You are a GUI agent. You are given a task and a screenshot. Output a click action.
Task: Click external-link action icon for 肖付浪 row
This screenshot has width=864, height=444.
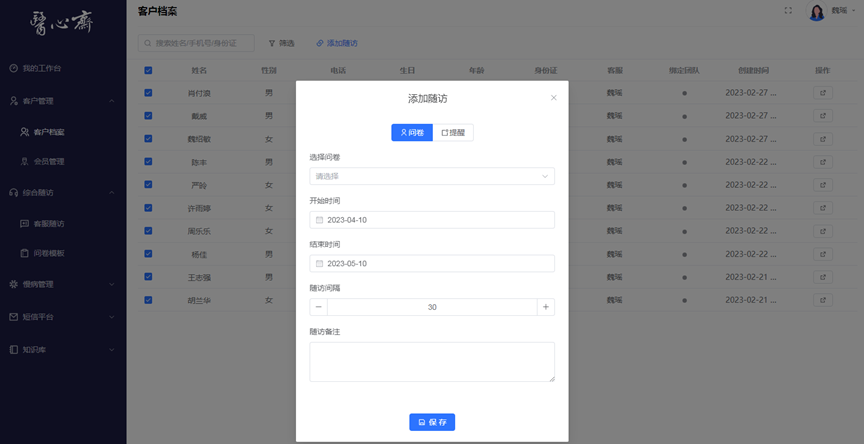click(823, 93)
